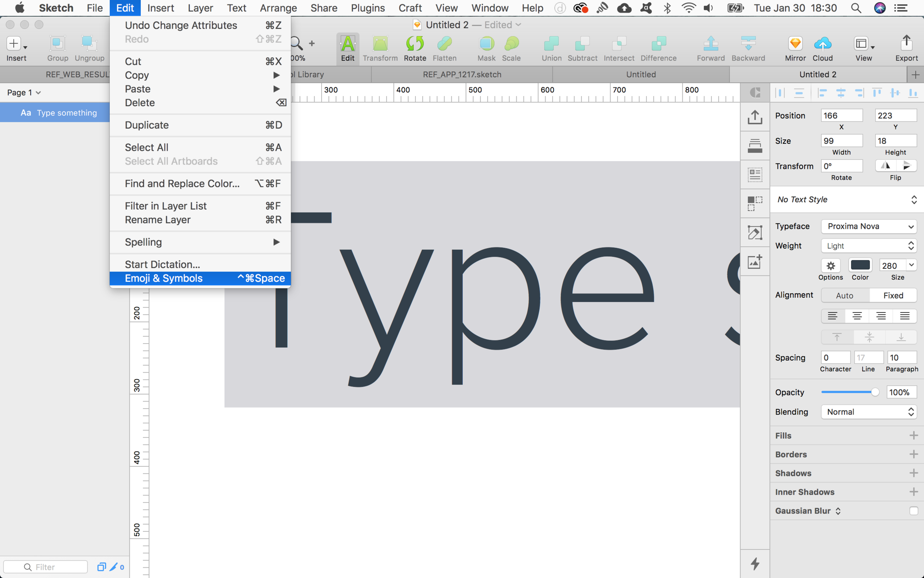The height and width of the screenshot is (578, 924).
Task: Move layer Forward using toolbar
Action: (710, 44)
